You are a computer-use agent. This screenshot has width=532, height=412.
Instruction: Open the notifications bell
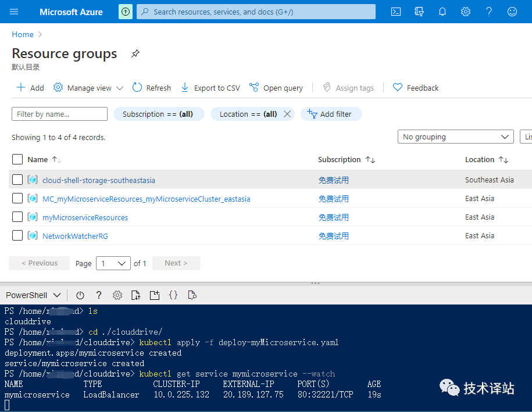442,12
